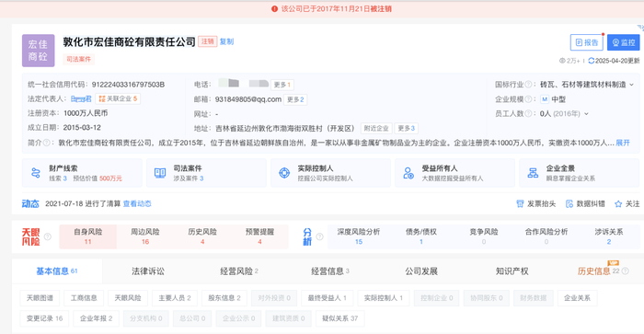The width and height of the screenshot is (644, 334).
Task: Click the 数据纠错 data correction icon
Action: click(x=569, y=203)
